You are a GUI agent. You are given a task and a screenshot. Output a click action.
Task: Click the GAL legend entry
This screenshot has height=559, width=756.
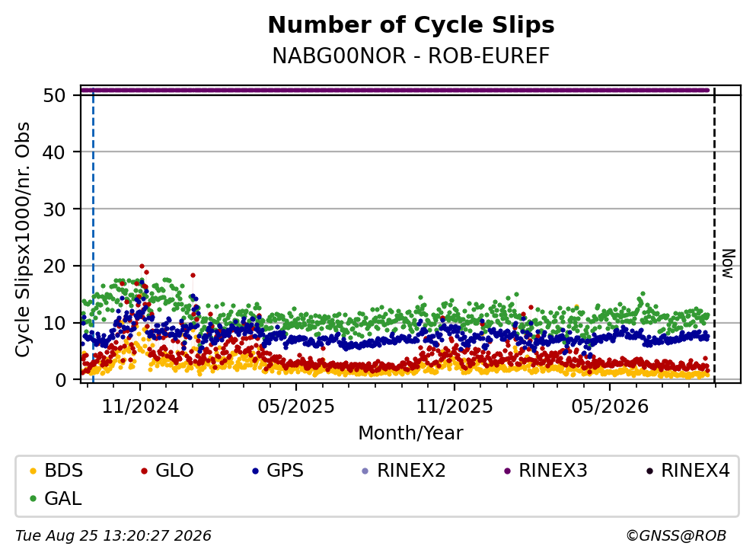[56, 498]
